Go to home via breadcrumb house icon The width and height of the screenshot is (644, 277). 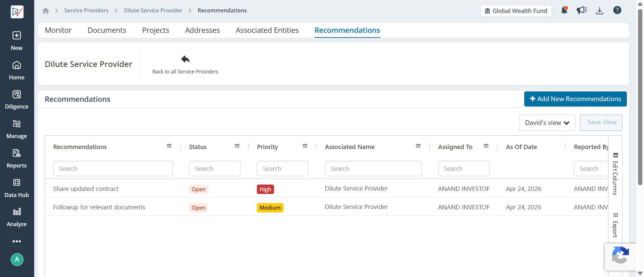click(46, 11)
